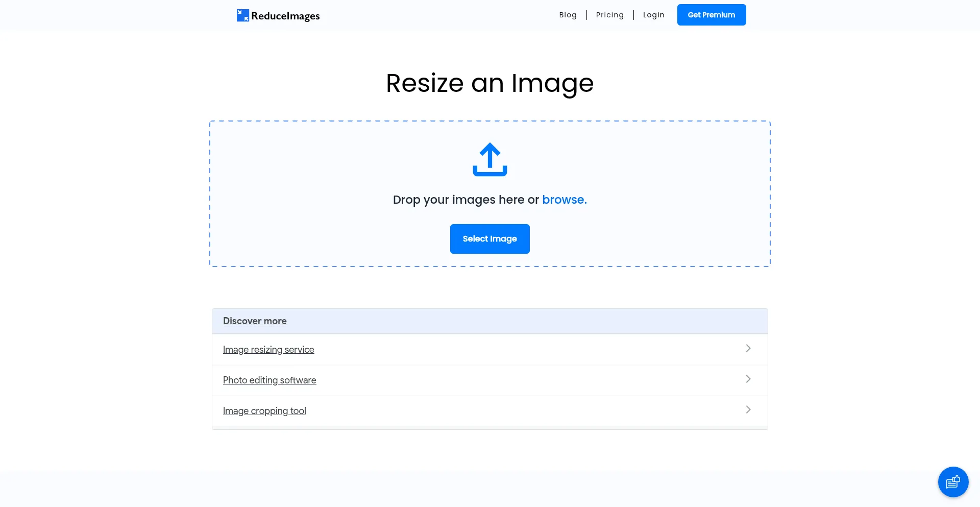Click the browse link
980x507 pixels.
565,200
